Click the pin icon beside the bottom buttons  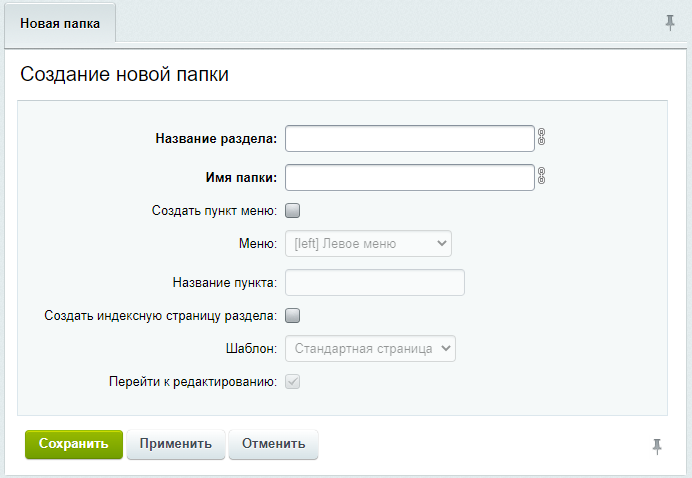(x=657, y=446)
